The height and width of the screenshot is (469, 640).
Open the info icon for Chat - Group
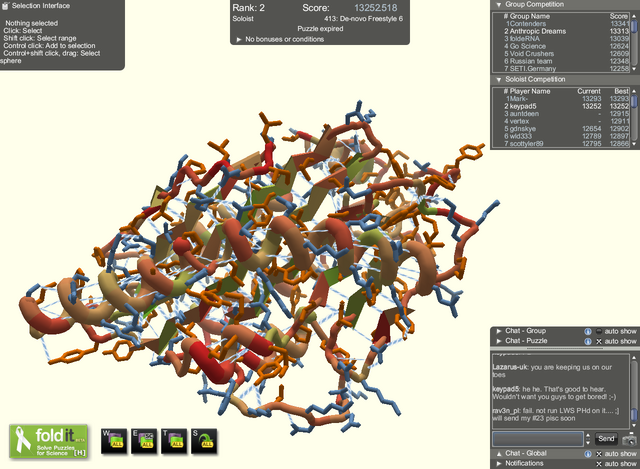pos(588,331)
